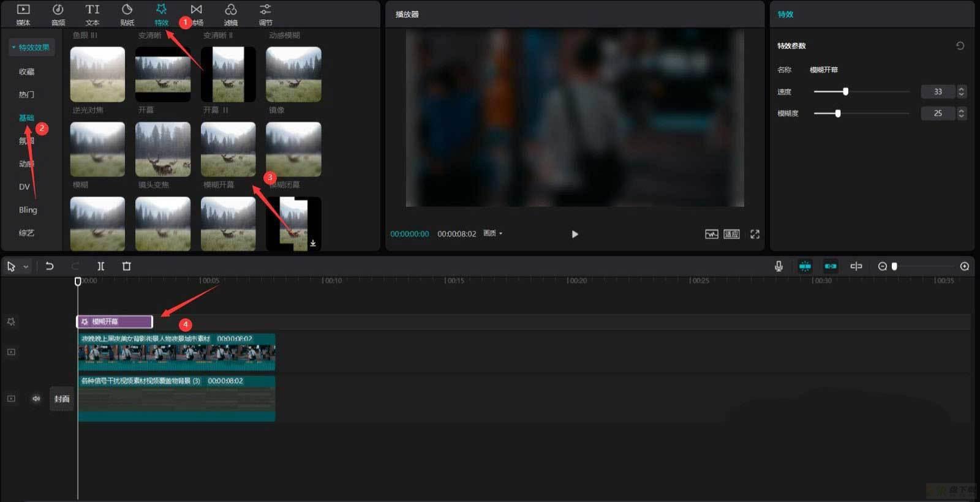
Task: Zoom out the timeline
Action: pyautogui.click(x=882, y=266)
